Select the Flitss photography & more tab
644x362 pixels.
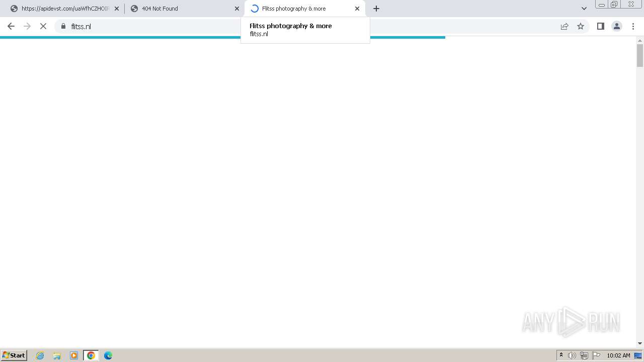pos(304,9)
